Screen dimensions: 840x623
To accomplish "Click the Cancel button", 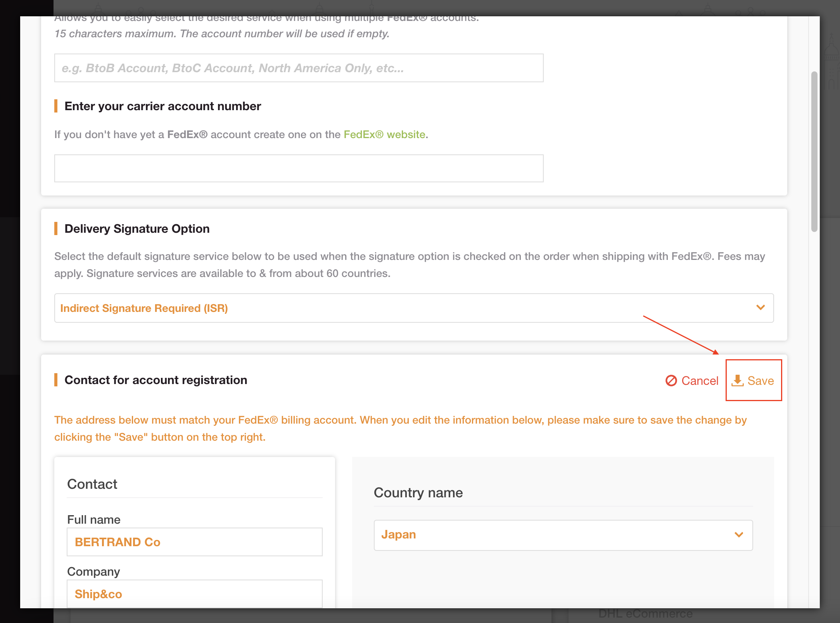I will click(x=692, y=381).
